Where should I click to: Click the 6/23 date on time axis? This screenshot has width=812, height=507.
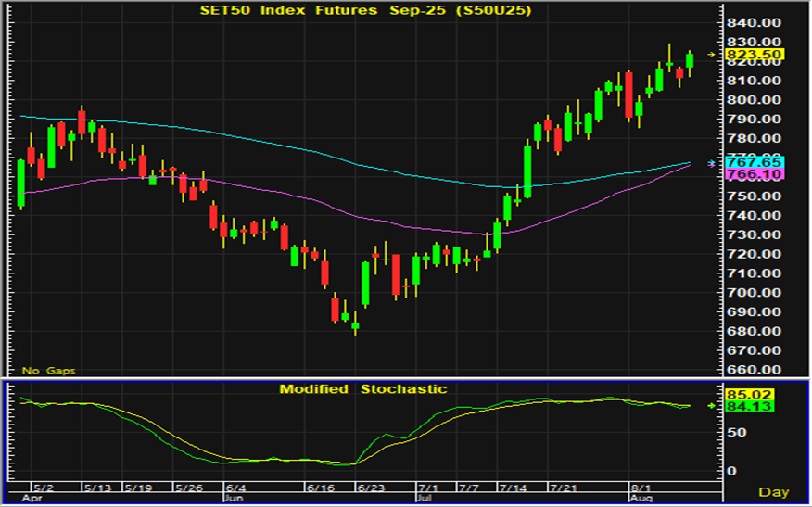pyautogui.click(x=370, y=487)
